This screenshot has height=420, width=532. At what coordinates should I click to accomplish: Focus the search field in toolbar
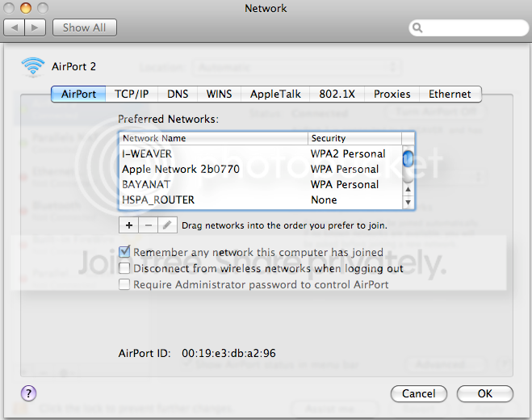click(468, 27)
